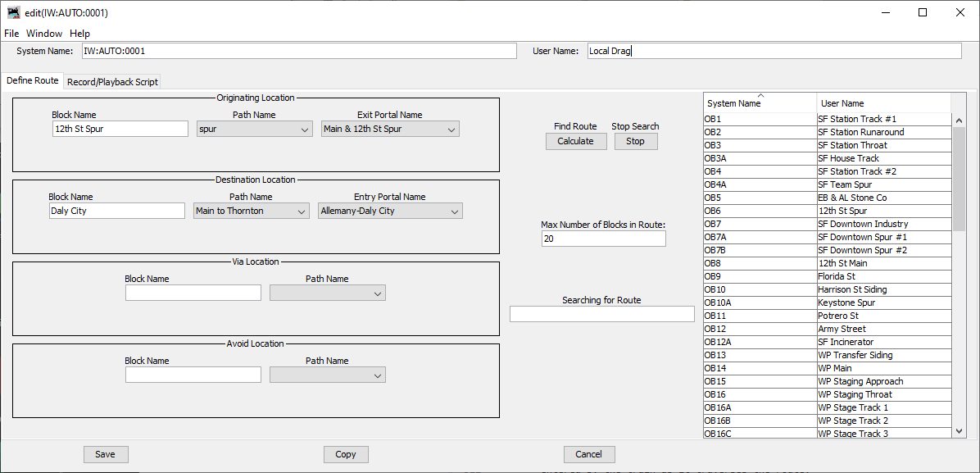The image size is (980, 473).
Task: Switch to the Record/Playback Script tab
Action: click(112, 82)
